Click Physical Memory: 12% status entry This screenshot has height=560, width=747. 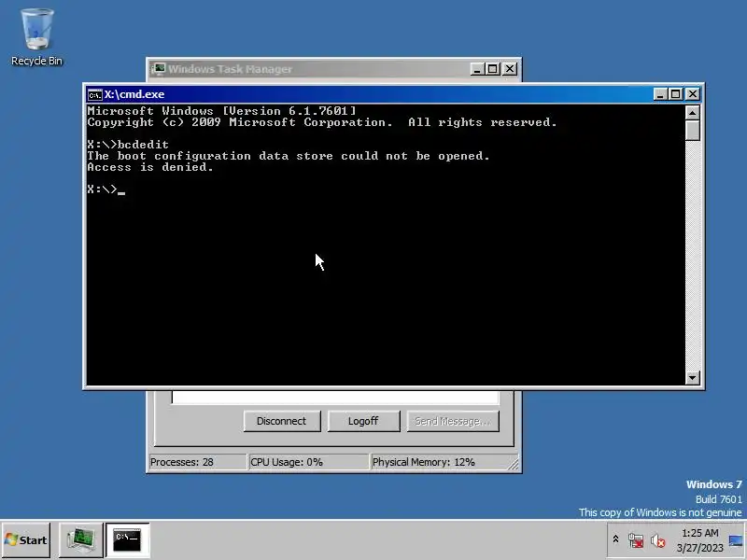coord(438,462)
